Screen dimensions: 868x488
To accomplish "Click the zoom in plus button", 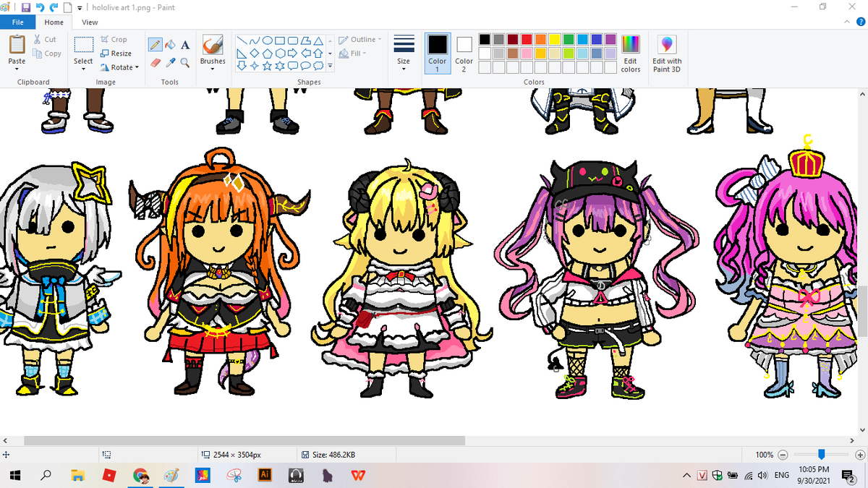I will click(859, 455).
